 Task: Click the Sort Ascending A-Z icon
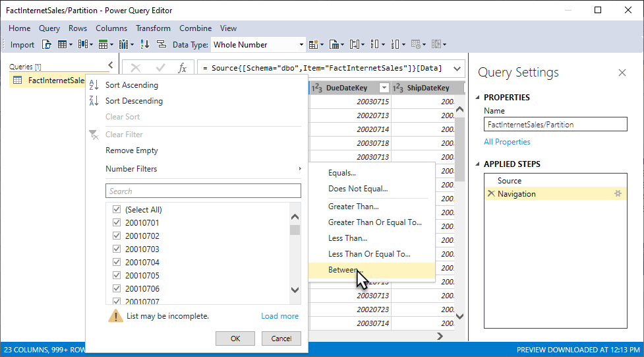(94, 85)
